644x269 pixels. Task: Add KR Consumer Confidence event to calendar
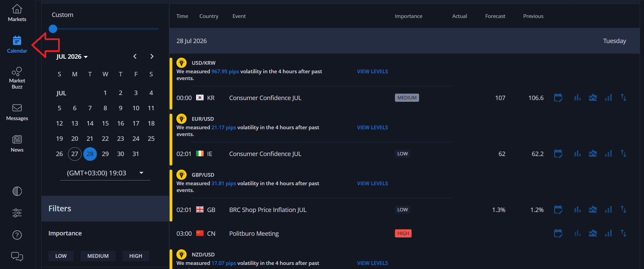[558, 98]
